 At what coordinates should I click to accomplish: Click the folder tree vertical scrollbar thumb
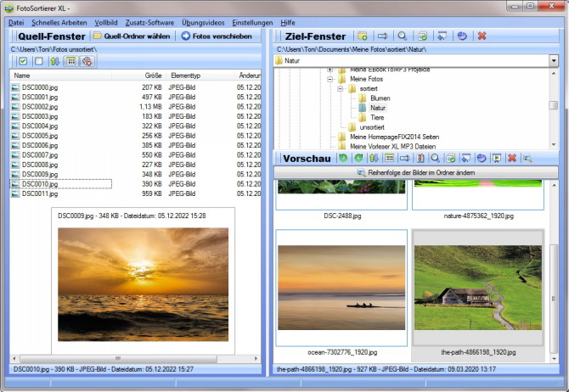click(554, 105)
